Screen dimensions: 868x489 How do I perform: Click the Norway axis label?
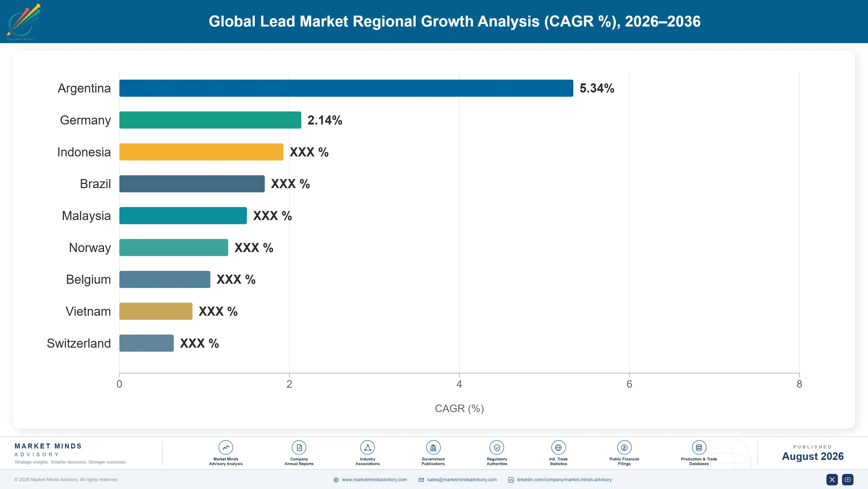pos(90,248)
